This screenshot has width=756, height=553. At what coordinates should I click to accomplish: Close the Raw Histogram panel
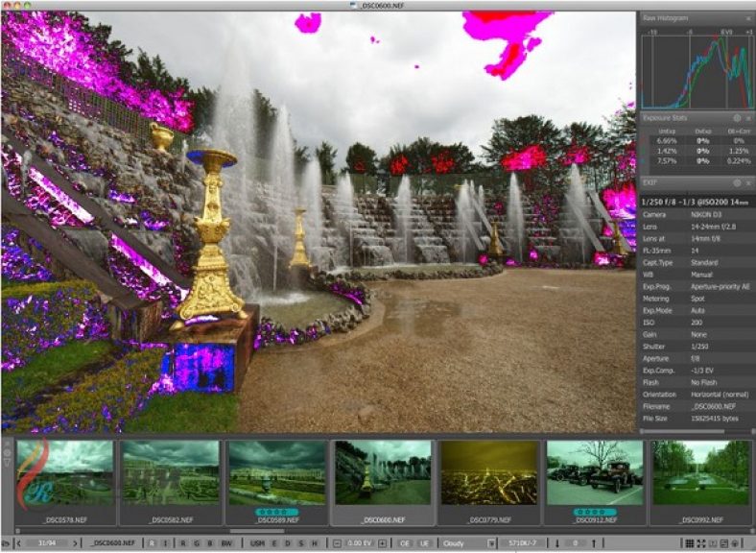coord(749,18)
